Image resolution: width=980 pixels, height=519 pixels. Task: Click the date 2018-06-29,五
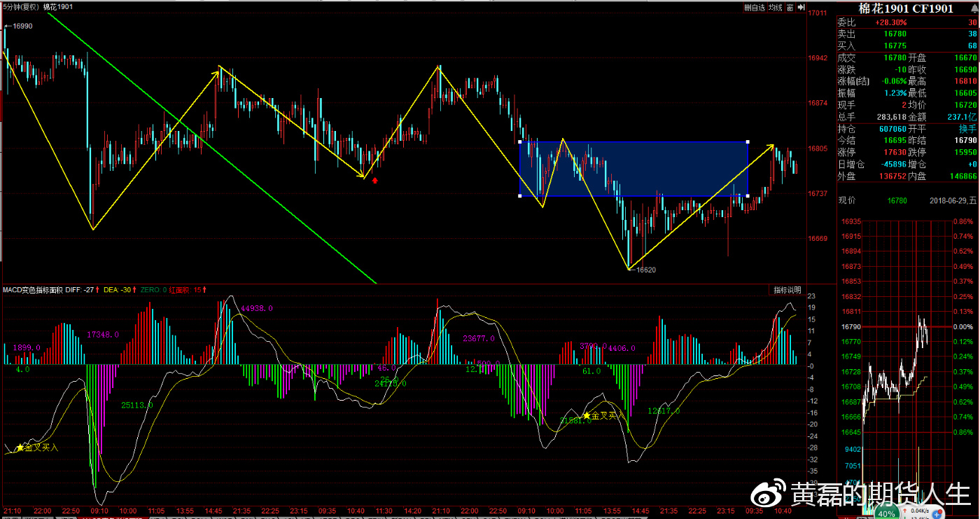coord(953,200)
